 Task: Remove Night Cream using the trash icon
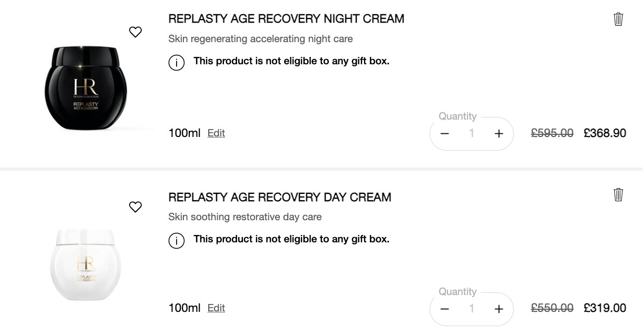[618, 19]
